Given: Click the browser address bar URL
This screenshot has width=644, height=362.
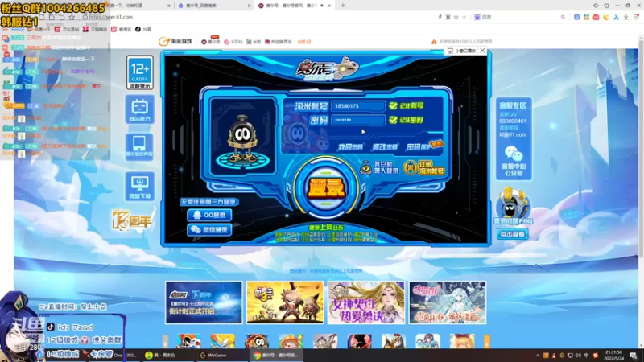Looking at the screenshot, I should pyautogui.click(x=111, y=17).
